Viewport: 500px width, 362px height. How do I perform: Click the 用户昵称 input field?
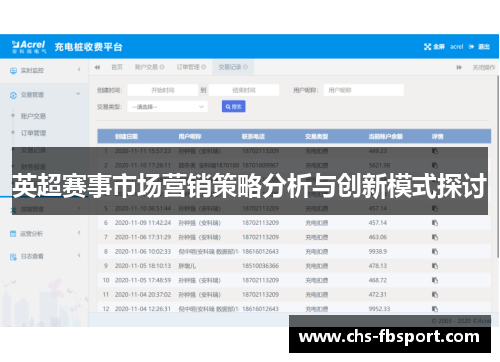pyautogui.click(x=364, y=90)
